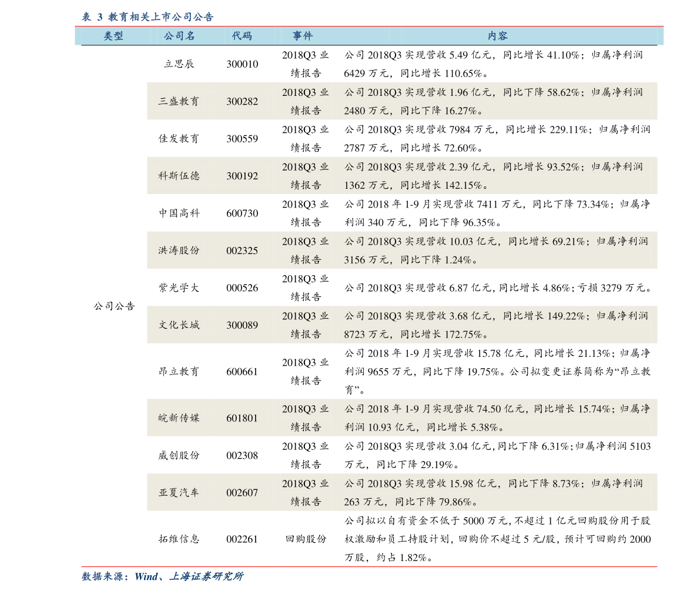The height and width of the screenshot is (594, 700).
Task: Select the 公司公告 type cell
Action: click(114, 306)
